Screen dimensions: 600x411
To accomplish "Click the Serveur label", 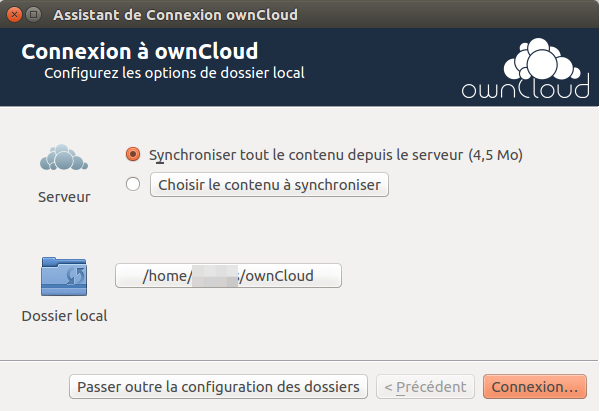I will (64, 197).
